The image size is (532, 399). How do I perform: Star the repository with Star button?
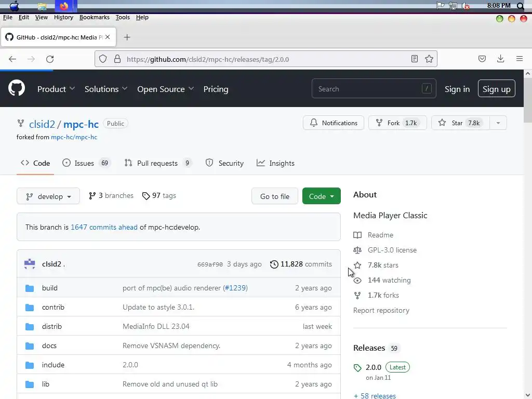click(x=460, y=123)
